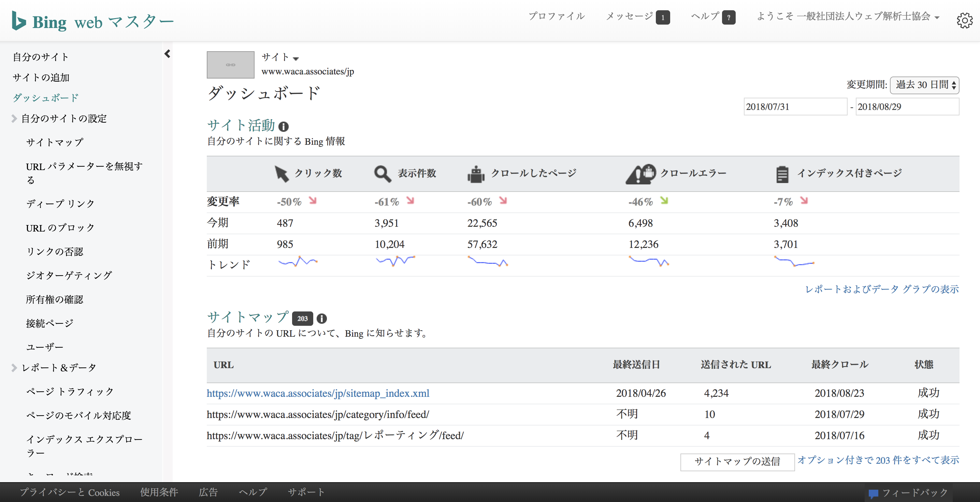Click the site thumbnail image
980x502 pixels.
(231, 65)
